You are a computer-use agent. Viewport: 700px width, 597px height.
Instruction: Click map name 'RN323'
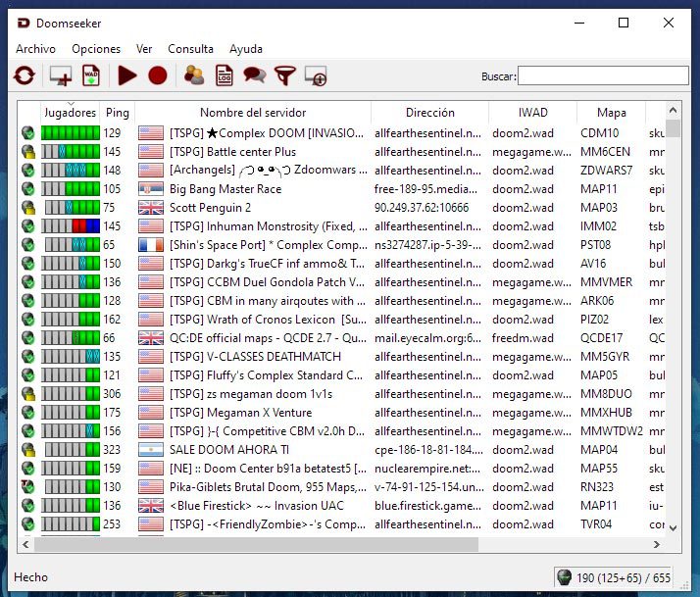[597, 486]
